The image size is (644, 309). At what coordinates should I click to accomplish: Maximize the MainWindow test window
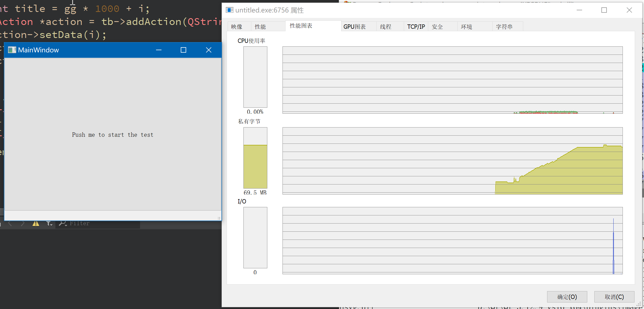pyautogui.click(x=183, y=50)
